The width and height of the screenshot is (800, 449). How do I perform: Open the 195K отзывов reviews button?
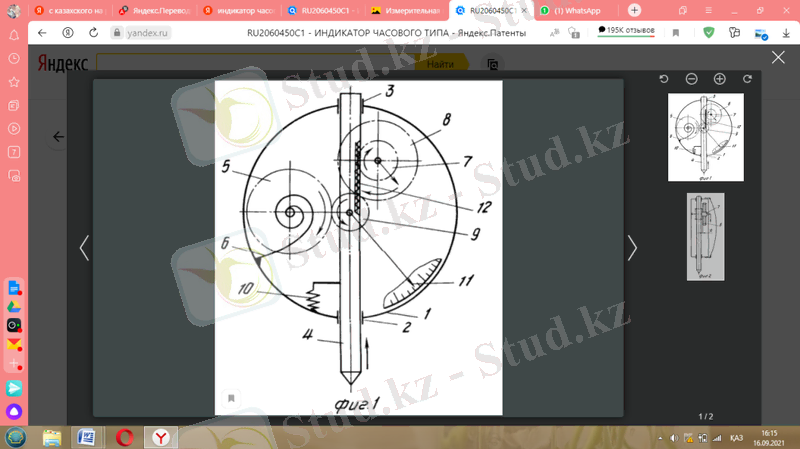627,32
